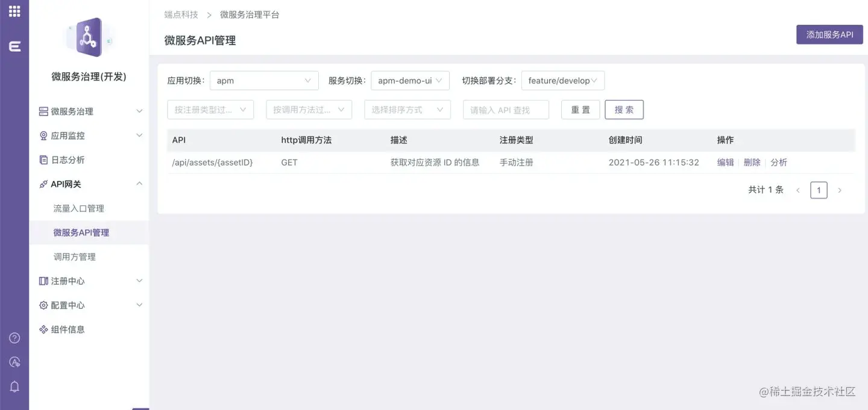Click the /api/assets/{assetID} cell
The image size is (868, 410).
(x=212, y=163)
